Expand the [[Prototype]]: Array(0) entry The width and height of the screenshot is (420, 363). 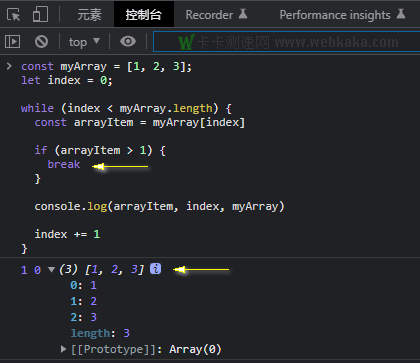63,349
